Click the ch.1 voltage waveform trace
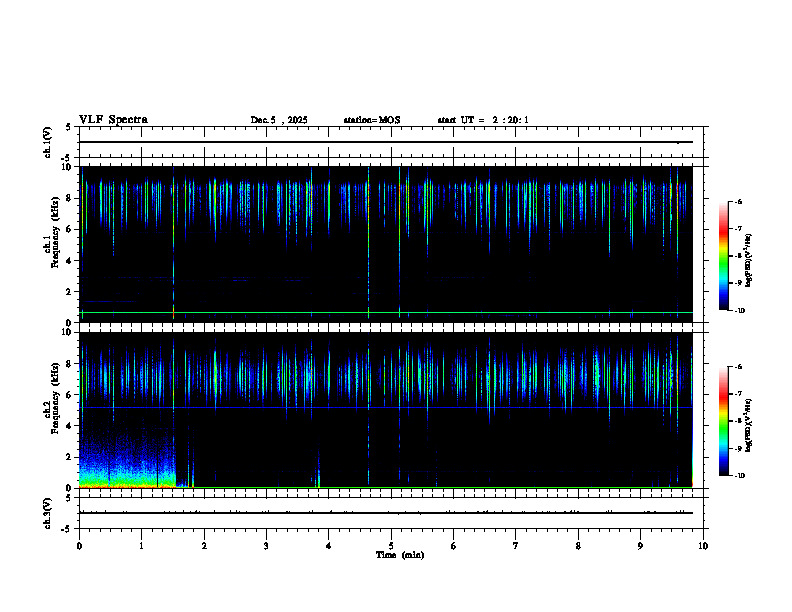 click(x=386, y=142)
